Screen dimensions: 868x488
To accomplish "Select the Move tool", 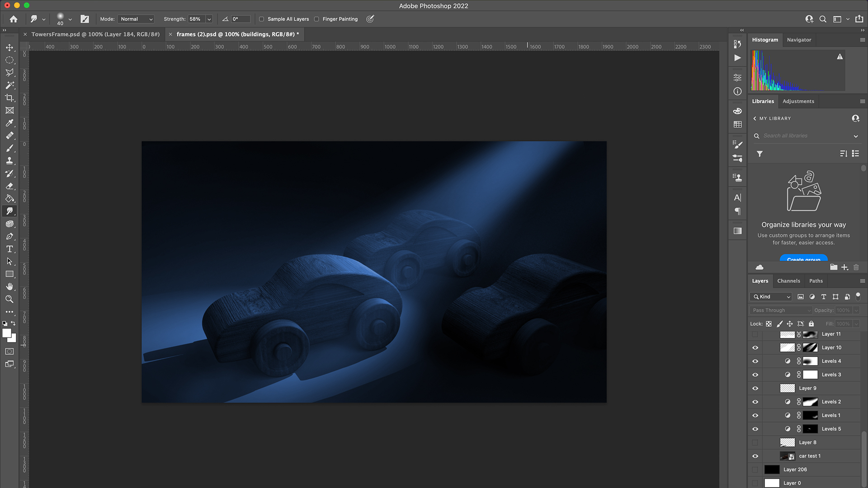I will click(9, 47).
